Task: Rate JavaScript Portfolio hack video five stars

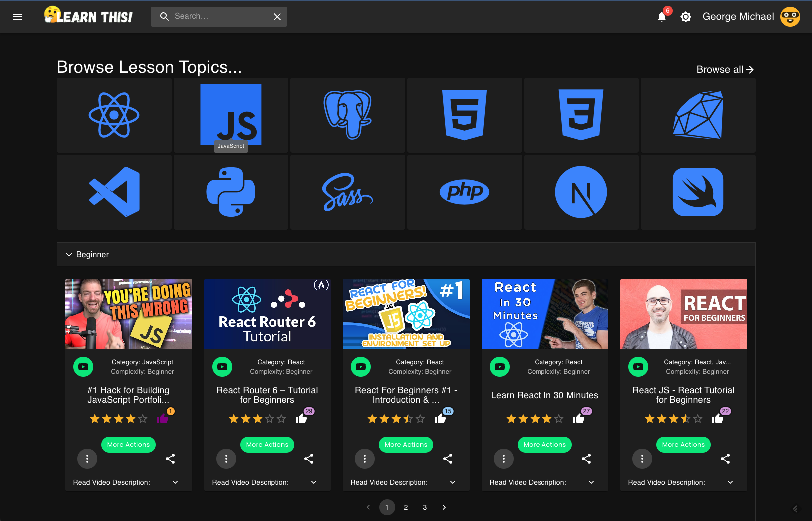Action: pyautogui.click(x=143, y=419)
